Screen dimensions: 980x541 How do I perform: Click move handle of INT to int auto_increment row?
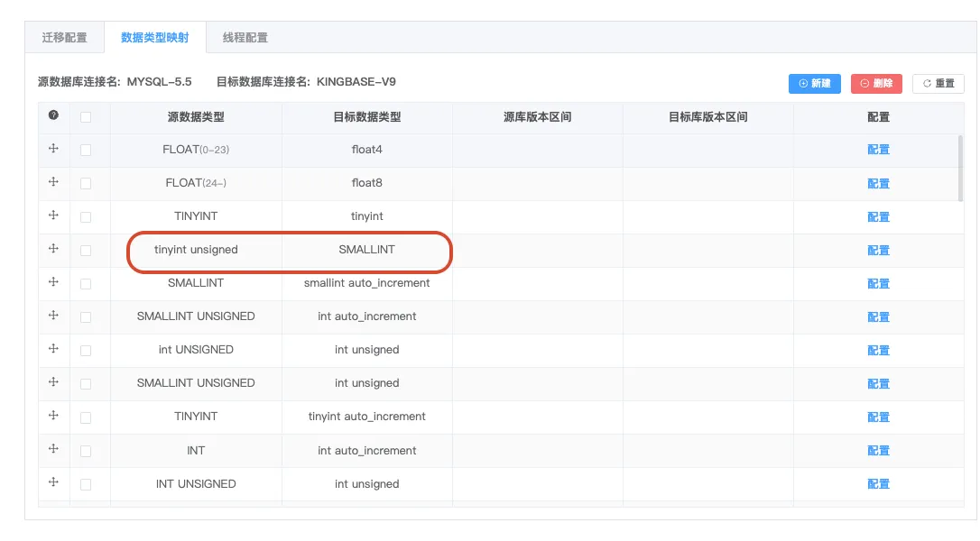click(x=54, y=449)
